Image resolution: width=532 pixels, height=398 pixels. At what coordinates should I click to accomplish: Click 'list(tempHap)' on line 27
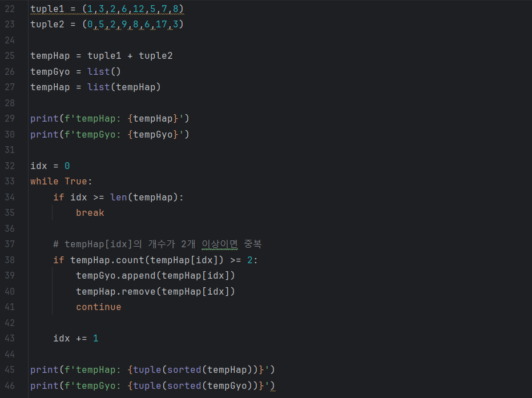coord(124,87)
